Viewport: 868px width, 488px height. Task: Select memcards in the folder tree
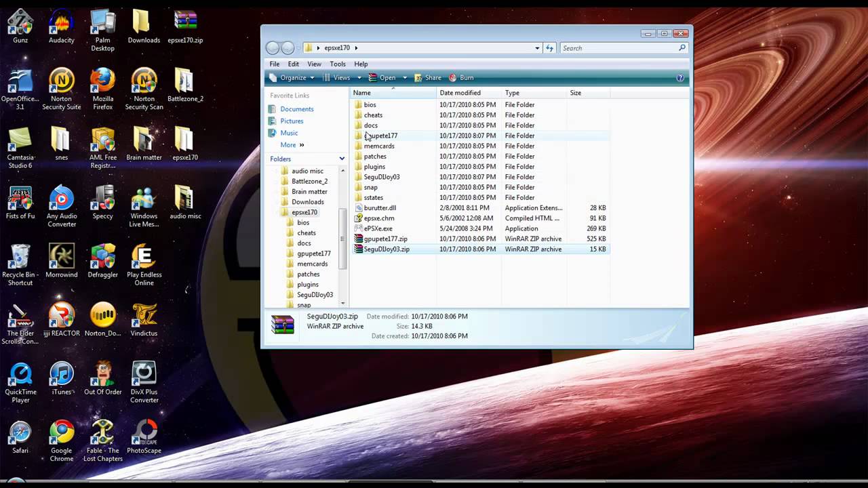[312, 264]
